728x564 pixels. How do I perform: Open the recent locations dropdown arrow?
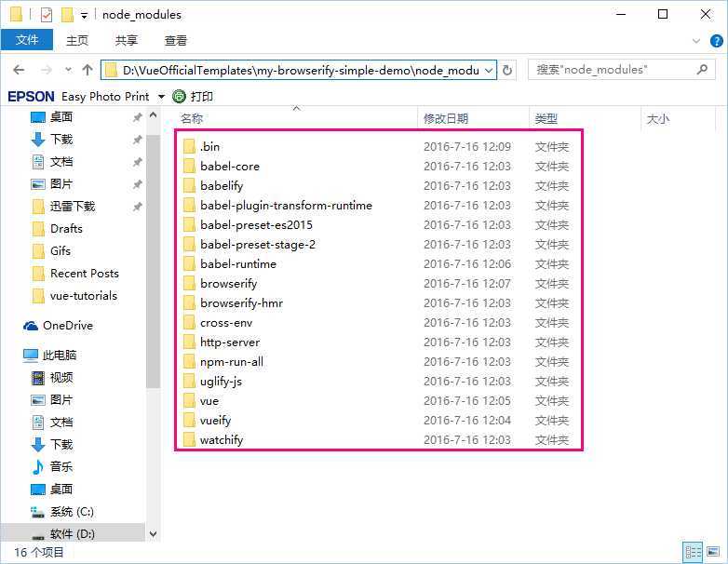click(x=68, y=70)
